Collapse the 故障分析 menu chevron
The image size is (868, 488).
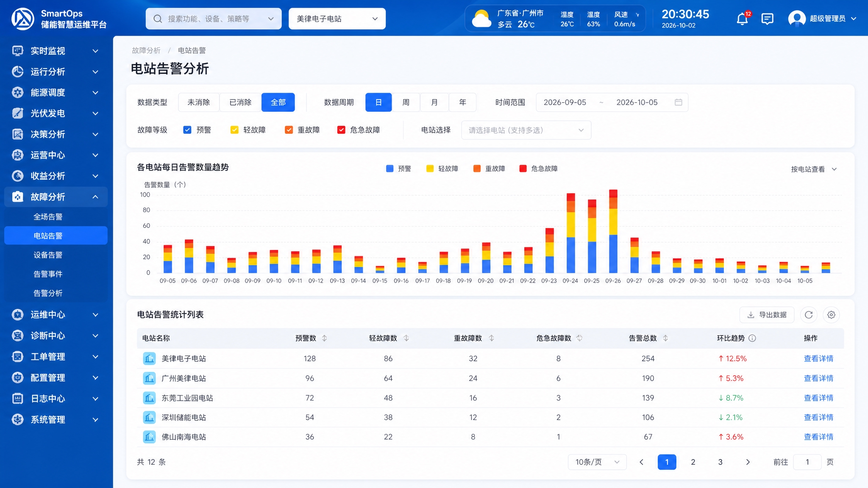(95, 197)
